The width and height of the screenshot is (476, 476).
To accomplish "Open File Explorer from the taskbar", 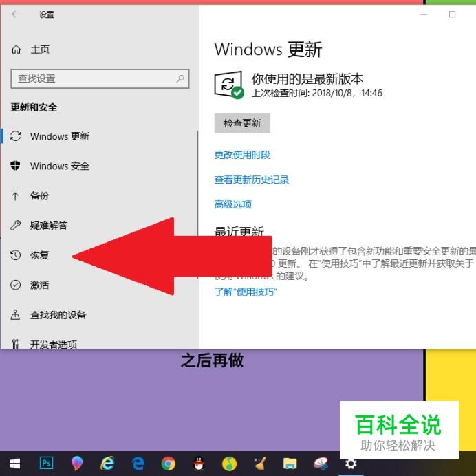I will click(290, 464).
